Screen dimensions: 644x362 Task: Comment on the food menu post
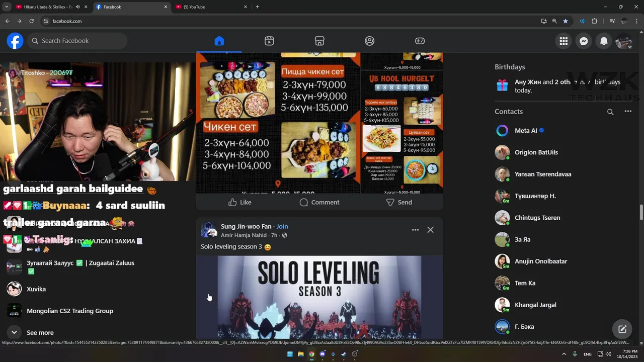pyautogui.click(x=319, y=202)
